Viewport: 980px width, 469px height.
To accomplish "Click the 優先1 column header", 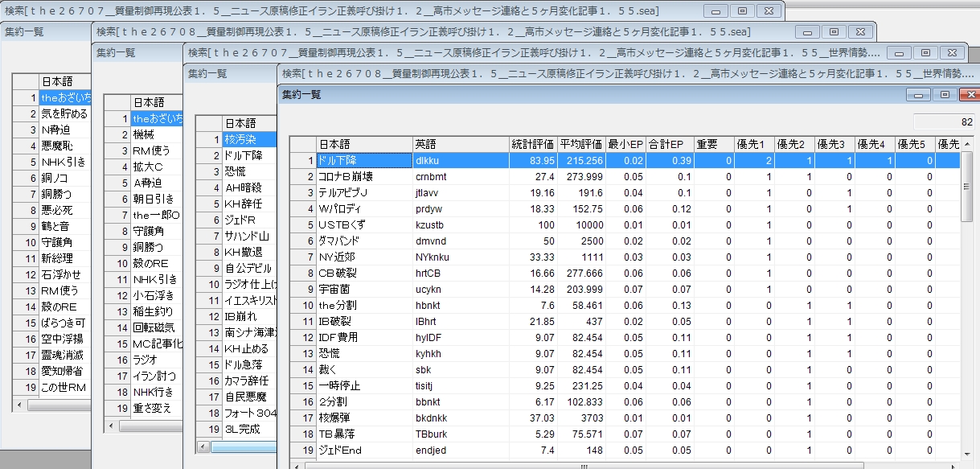I will tap(754, 144).
